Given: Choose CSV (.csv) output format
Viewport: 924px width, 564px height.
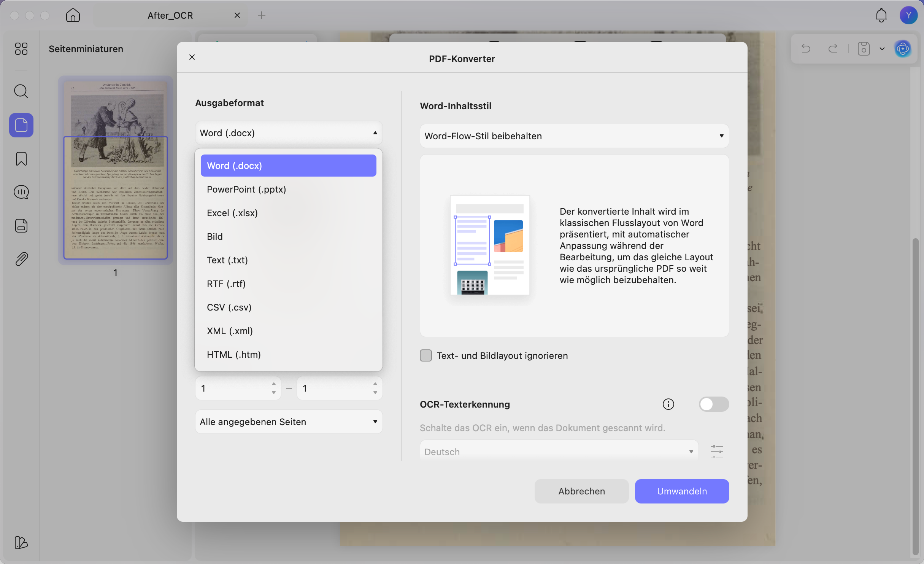Looking at the screenshot, I should click(288, 307).
